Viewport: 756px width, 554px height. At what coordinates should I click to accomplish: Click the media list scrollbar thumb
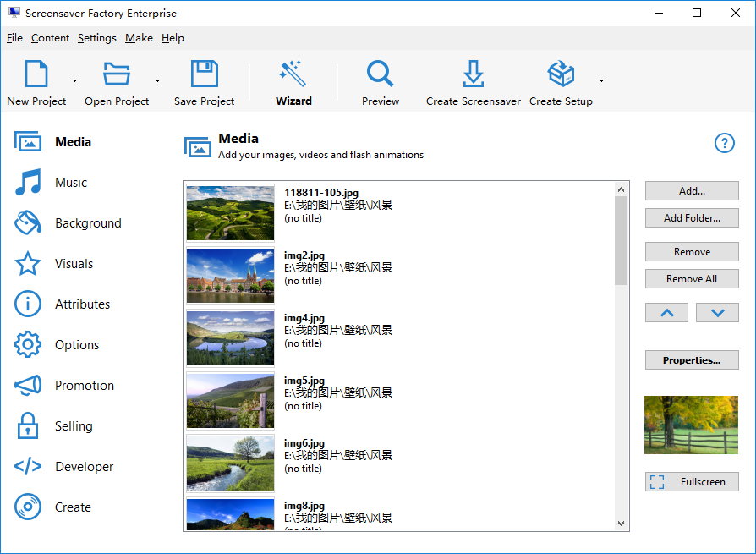click(x=621, y=240)
